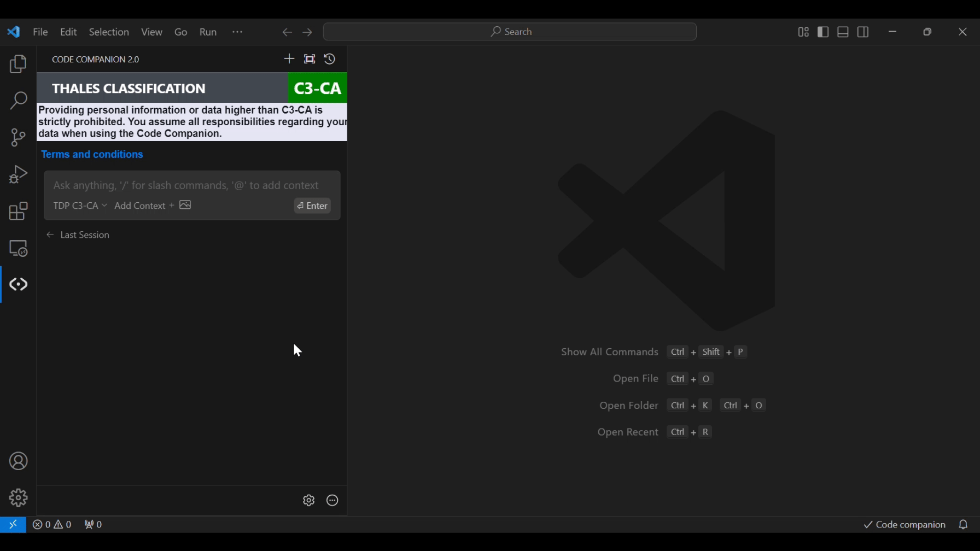980x551 pixels.
Task: Open the Selection menu
Action: [x=109, y=32]
